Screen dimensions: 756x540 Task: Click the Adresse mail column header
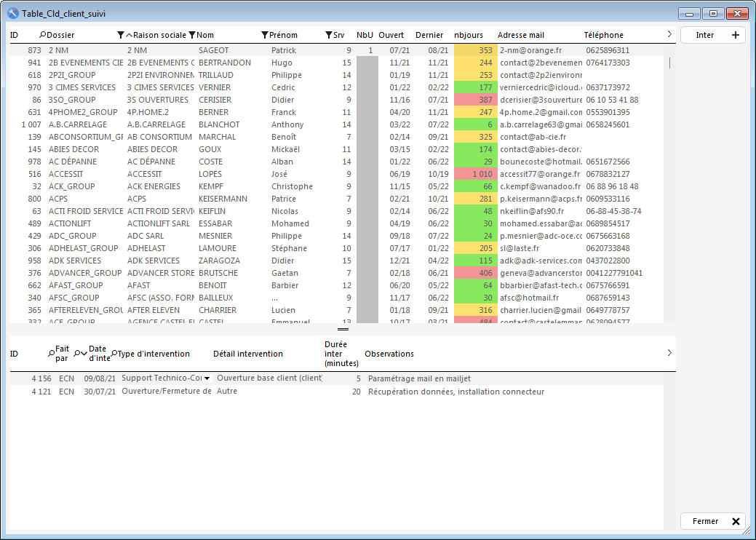(x=520, y=35)
